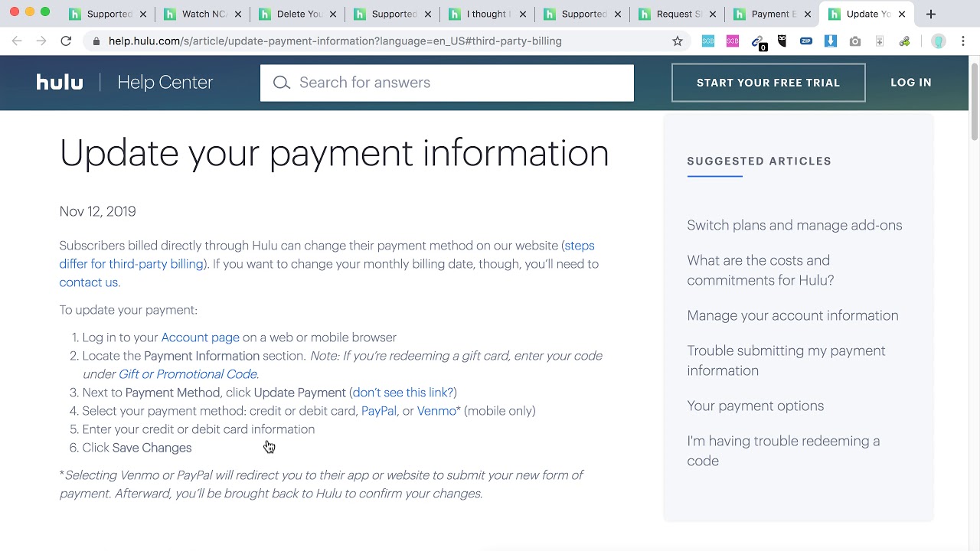Click the padlock site info icon
This screenshot has width=980, height=551.
pyautogui.click(x=96, y=41)
